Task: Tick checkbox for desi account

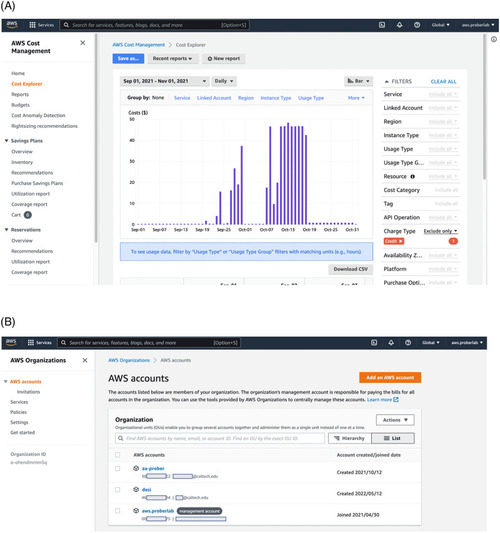Action: pos(118,489)
